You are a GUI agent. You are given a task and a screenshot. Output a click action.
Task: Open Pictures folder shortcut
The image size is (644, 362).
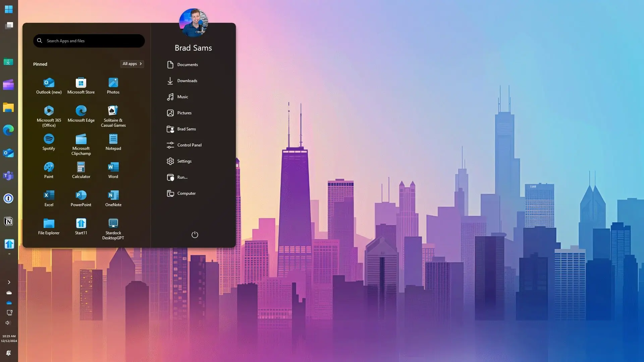[x=184, y=112]
